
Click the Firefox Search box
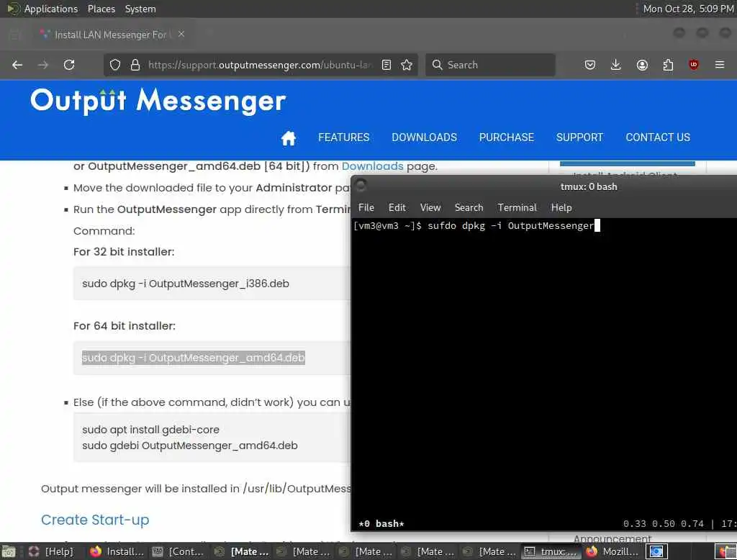coord(490,65)
